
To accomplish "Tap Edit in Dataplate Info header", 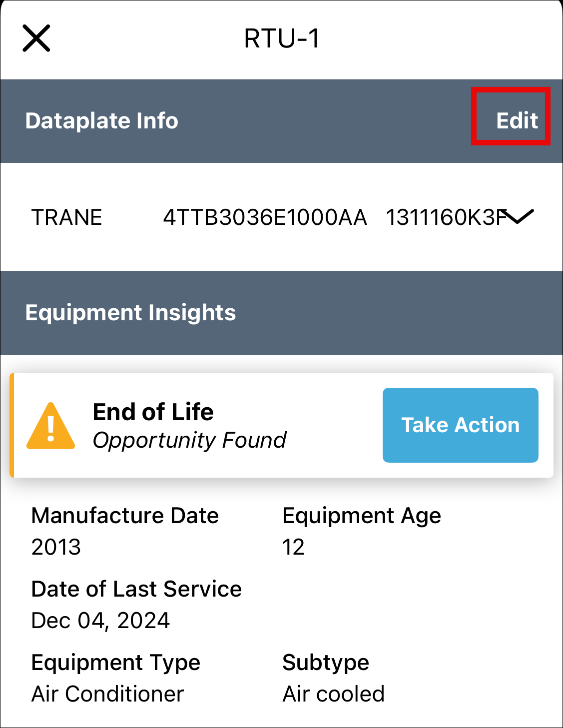I will pos(517,120).
